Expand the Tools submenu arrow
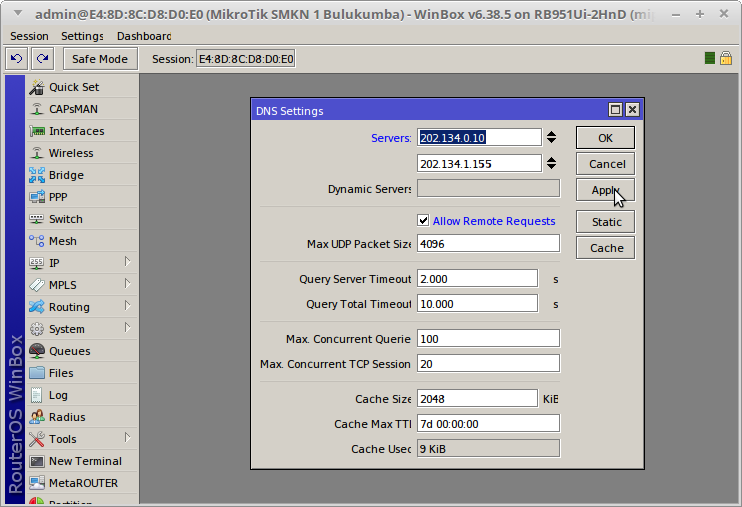Image resolution: width=742 pixels, height=507 pixels. pyautogui.click(x=127, y=437)
